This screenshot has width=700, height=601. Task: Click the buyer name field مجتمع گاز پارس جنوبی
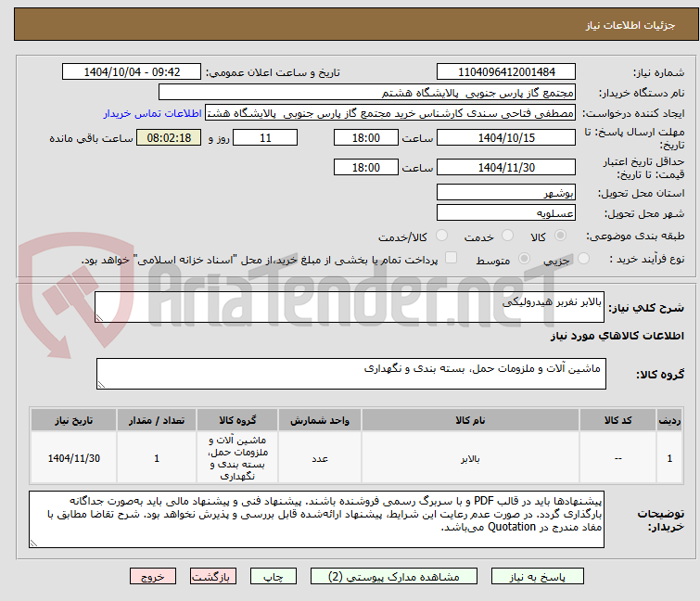[x=366, y=93]
